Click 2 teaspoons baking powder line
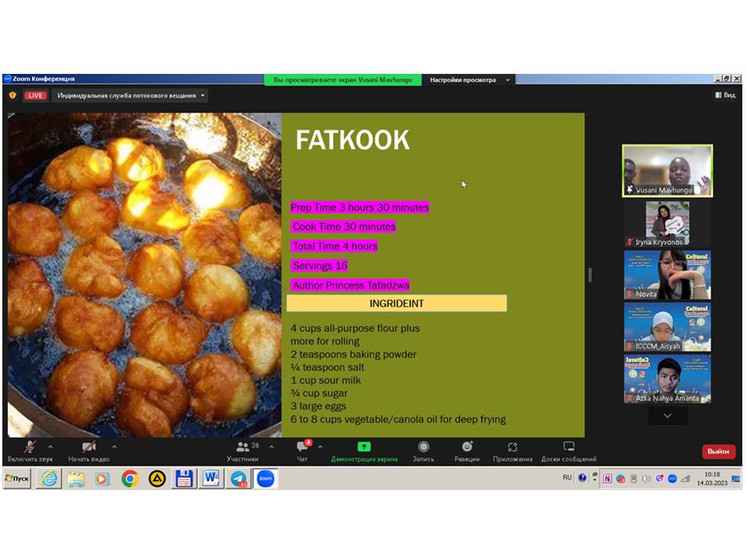Viewport: 747px width, 560px height. click(x=353, y=355)
